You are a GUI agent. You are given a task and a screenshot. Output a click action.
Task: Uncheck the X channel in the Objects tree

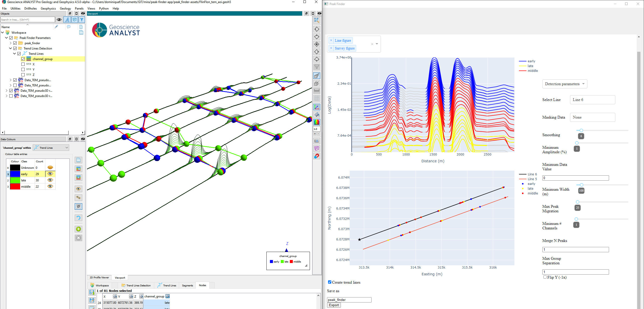click(23, 64)
